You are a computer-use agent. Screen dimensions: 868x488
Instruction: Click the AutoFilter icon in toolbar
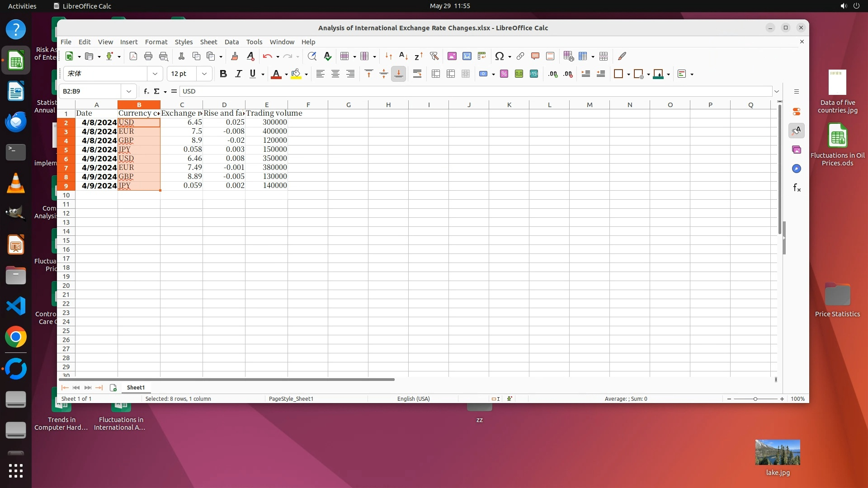tap(434, 56)
